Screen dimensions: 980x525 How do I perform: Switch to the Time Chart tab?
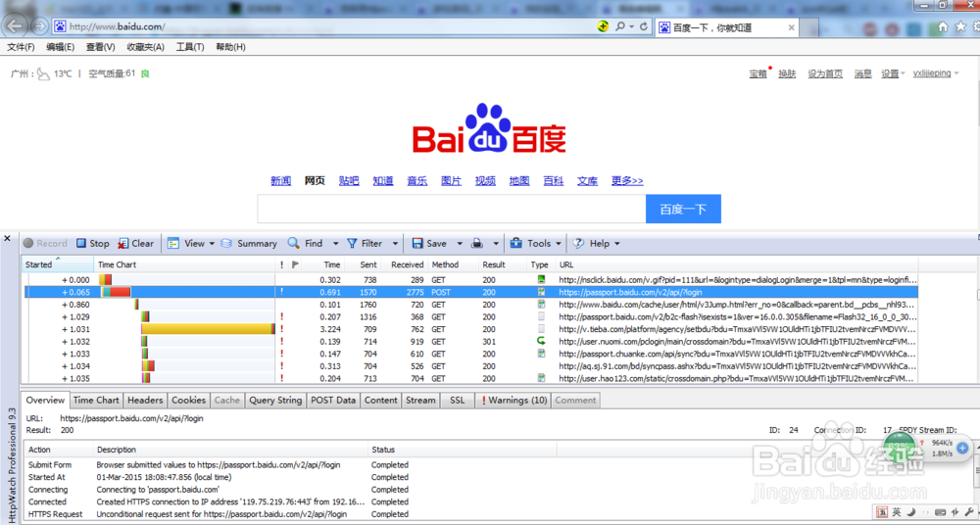pyautogui.click(x=96, y=400)
